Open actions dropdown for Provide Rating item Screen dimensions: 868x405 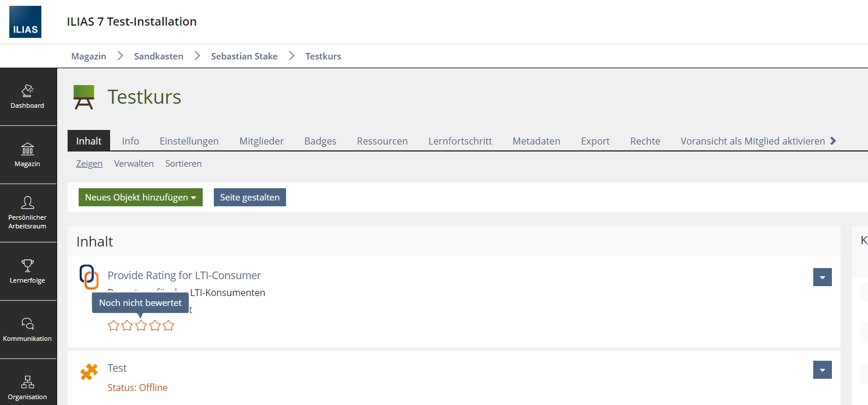(x=822, y=277)
